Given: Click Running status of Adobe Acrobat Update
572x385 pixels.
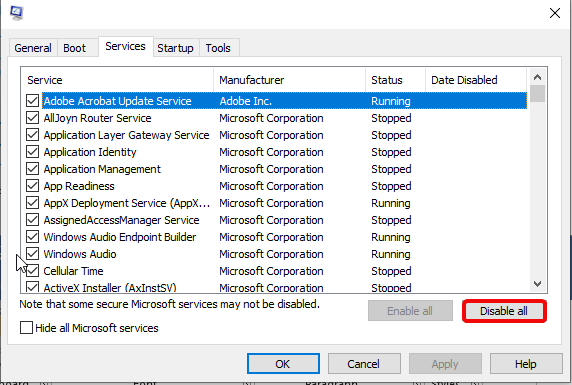Looking at the screenshot, I should point(391,101).
